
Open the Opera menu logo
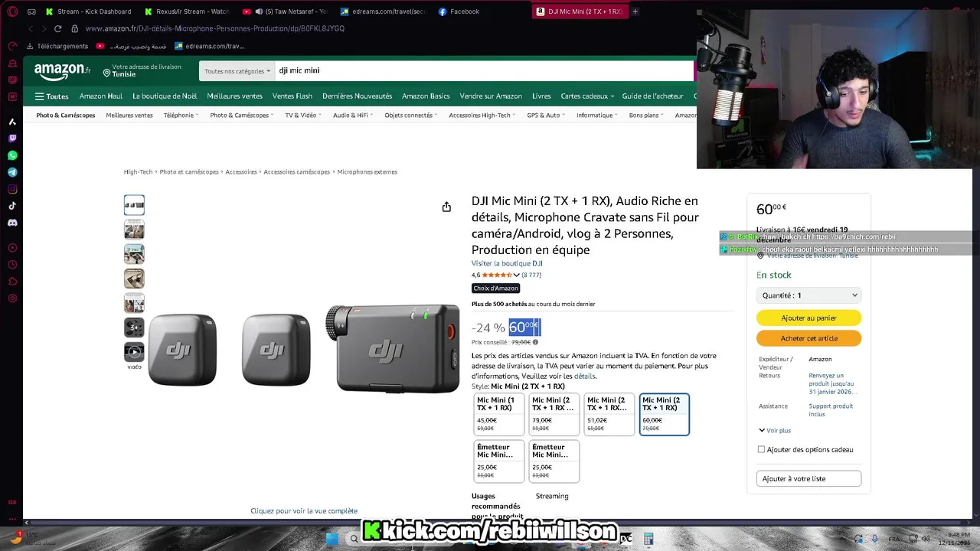pos(12,11)
